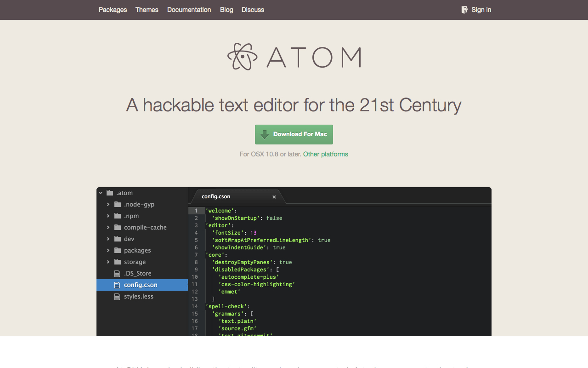Click the .npm folder icon
Image resolution: width=588 pixels, height=368 pixels.
pos(118,216)
